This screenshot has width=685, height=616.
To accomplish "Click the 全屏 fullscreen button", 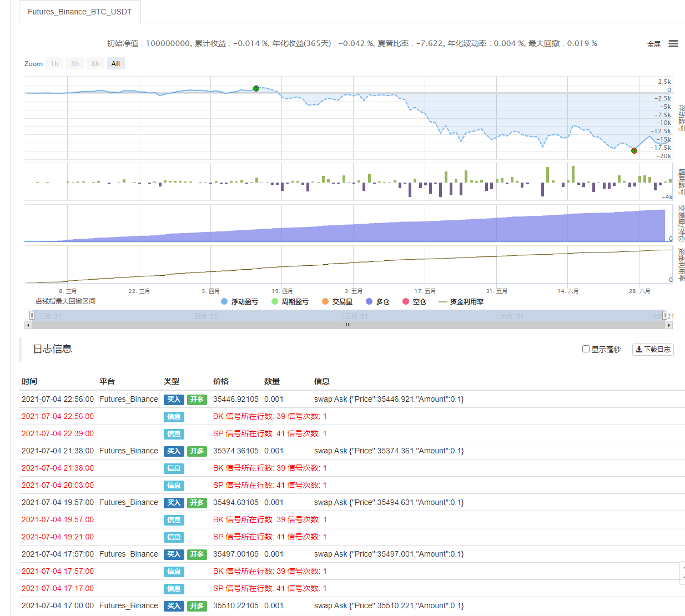I will pyautogui.click(x=653, y=44).
